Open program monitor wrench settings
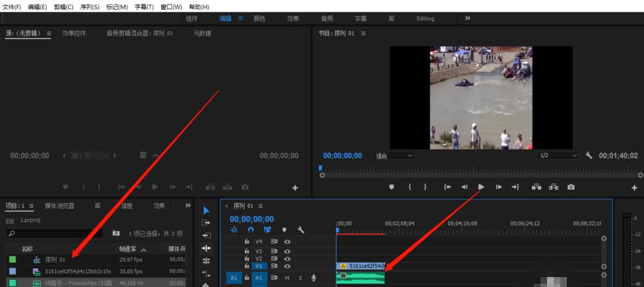 tap(589, 156)
